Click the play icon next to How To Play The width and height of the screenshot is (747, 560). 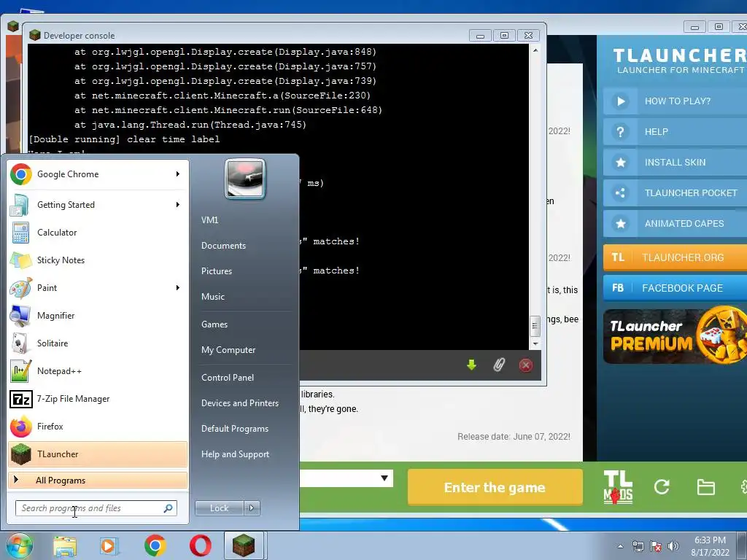click(x=621, y=101)
